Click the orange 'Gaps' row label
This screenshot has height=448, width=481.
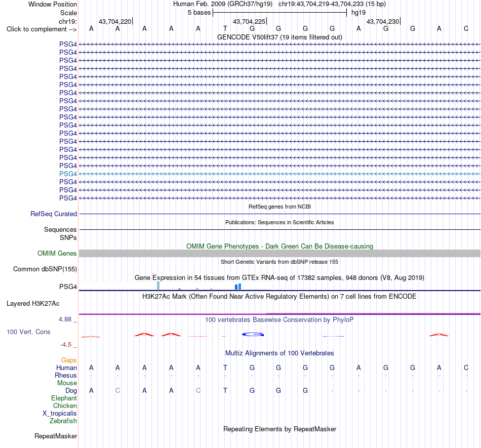tap(69, 360)
